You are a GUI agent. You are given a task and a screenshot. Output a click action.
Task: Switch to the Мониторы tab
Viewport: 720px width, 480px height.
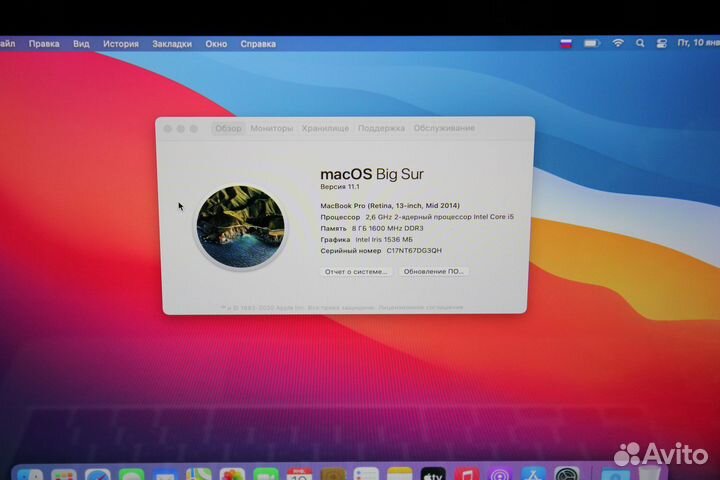tap(271, 128)
